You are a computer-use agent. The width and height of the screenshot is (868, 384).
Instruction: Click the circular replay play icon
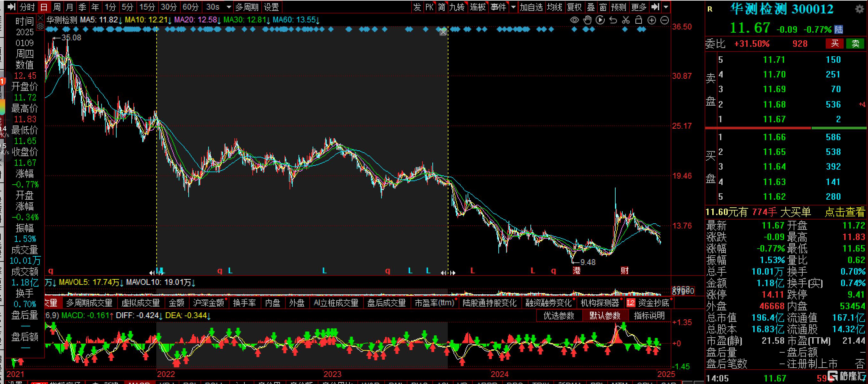(600, 20)
